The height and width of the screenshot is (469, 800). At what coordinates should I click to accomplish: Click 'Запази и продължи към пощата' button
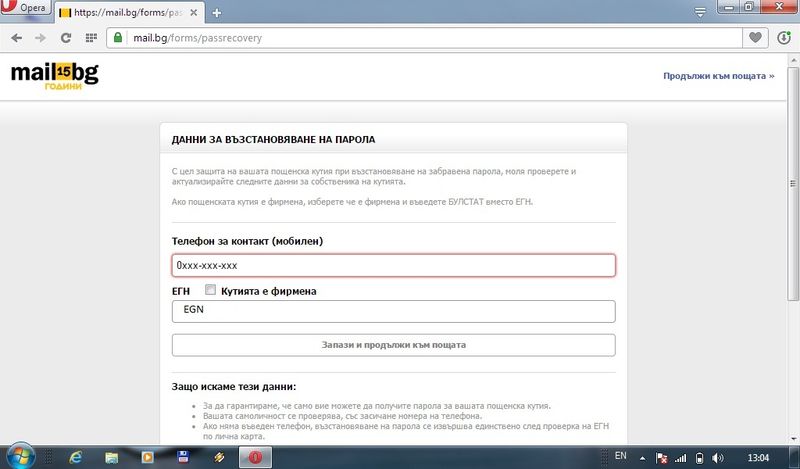[393, 345]
